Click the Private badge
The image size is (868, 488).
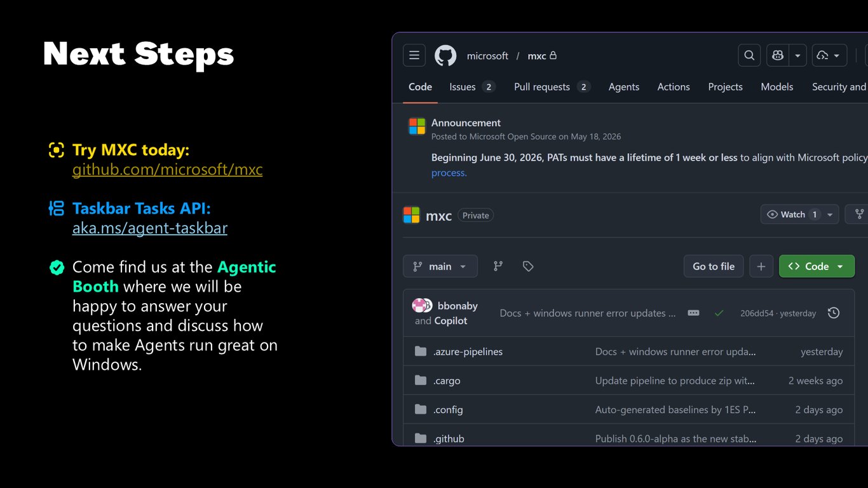coord(475,215)
